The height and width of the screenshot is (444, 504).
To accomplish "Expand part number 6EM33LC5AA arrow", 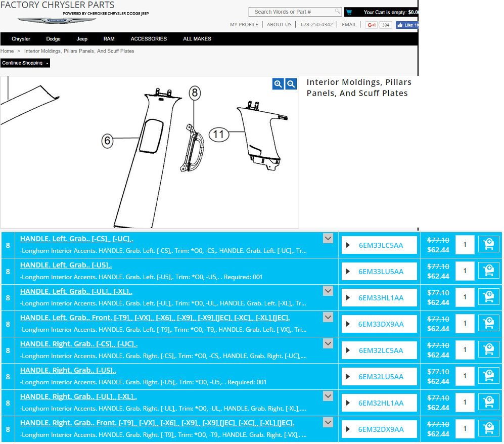I will pyautogui.click(x=348, y=245).
